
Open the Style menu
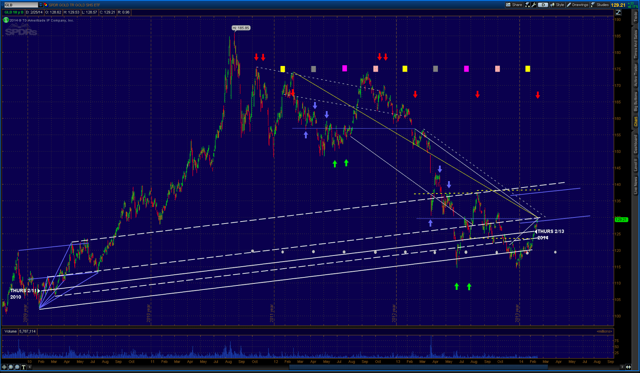557,4
